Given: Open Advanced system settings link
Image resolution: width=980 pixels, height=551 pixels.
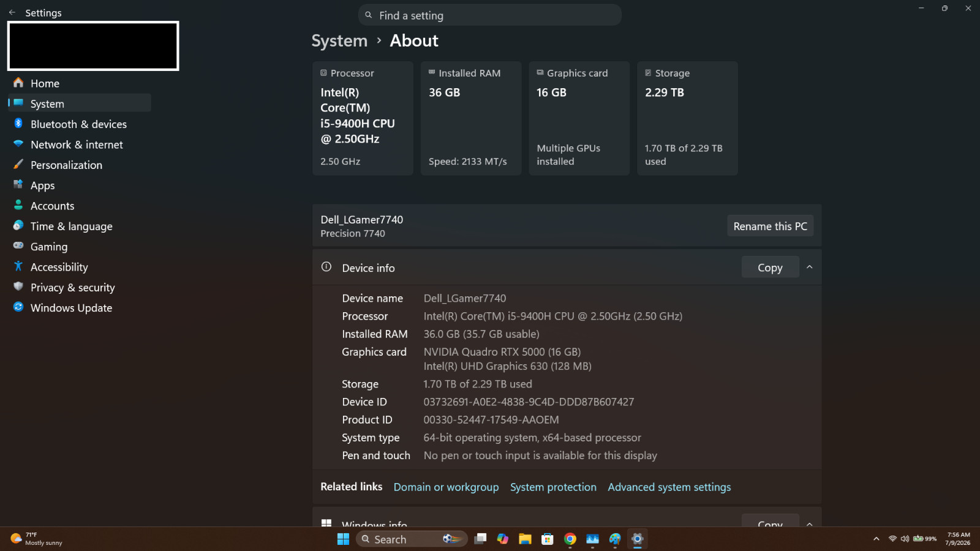Looking at the screenshot, I should click(x=669, y=487).
